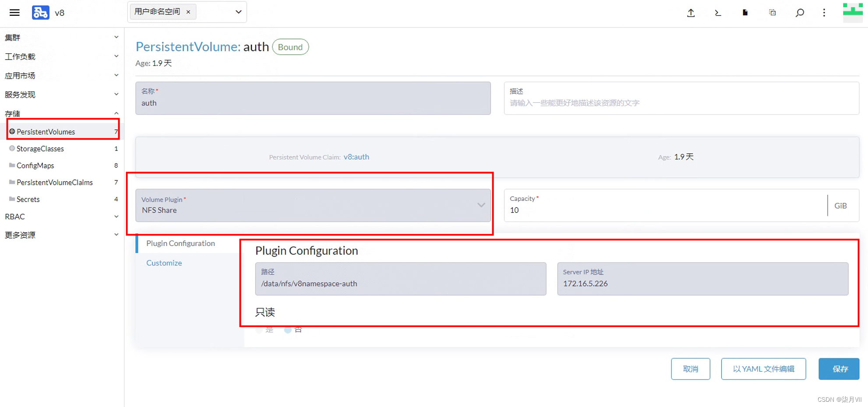Open the v8:auth volume claim link

click(356, 157)
